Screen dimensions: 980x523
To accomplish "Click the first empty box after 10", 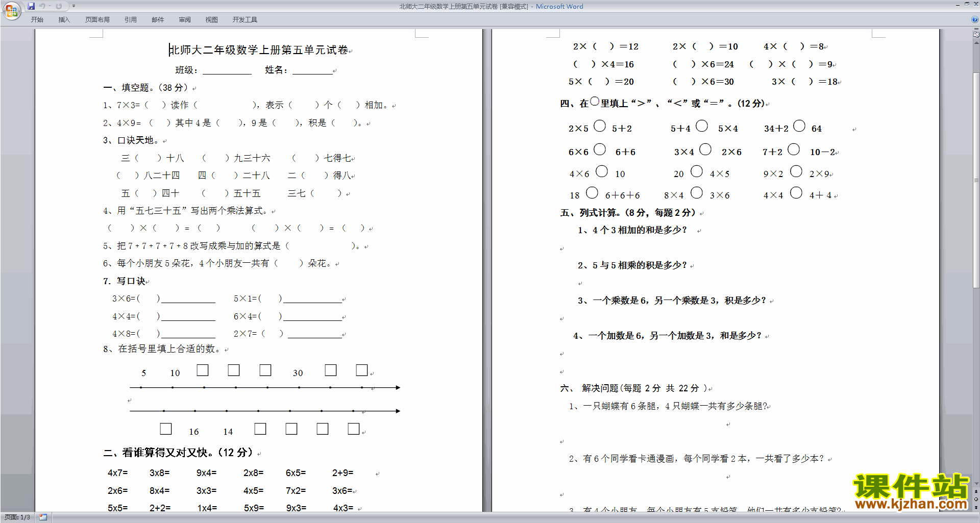I will (203, 370).
